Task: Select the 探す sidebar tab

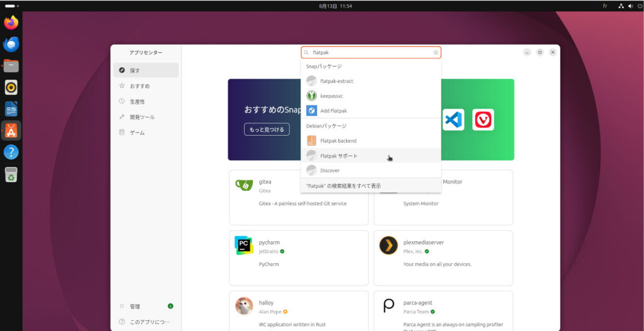Action: tap(146, 70)
